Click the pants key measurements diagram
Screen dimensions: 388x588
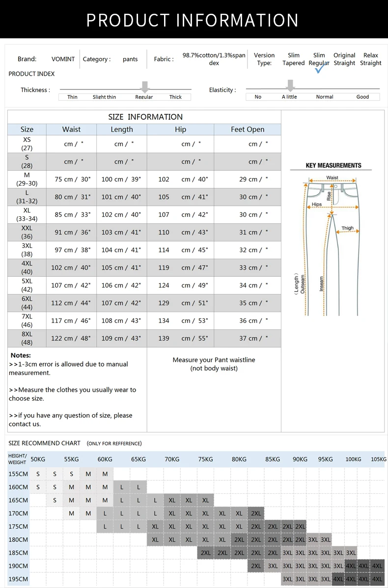(x=331, y=245)
